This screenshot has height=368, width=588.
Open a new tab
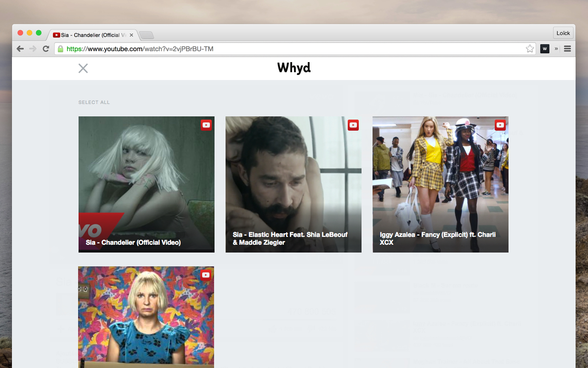[147, 35]
